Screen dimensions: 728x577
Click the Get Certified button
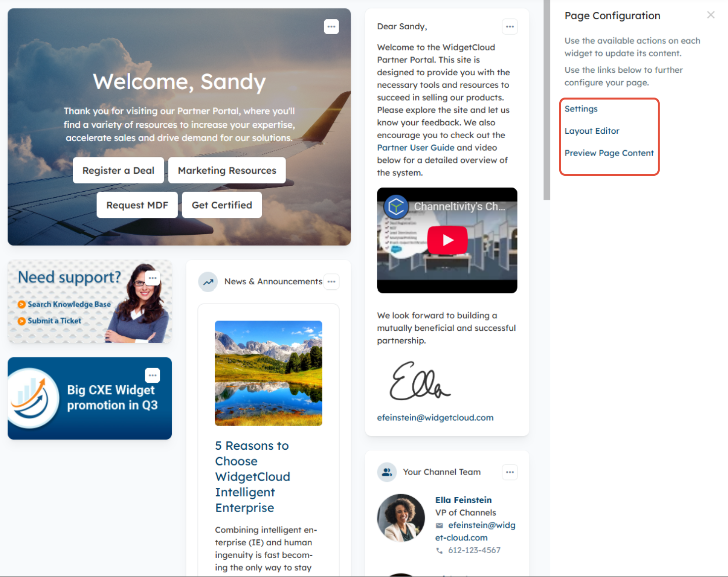[x=222, y=205]
